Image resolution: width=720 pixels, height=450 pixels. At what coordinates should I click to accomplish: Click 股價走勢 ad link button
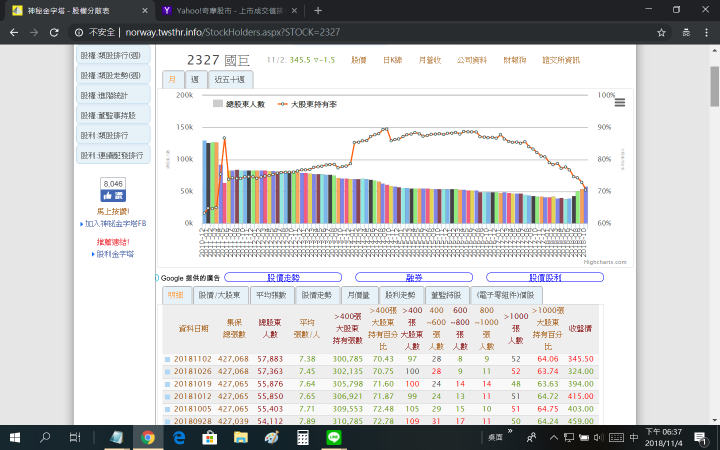point(283,277)
